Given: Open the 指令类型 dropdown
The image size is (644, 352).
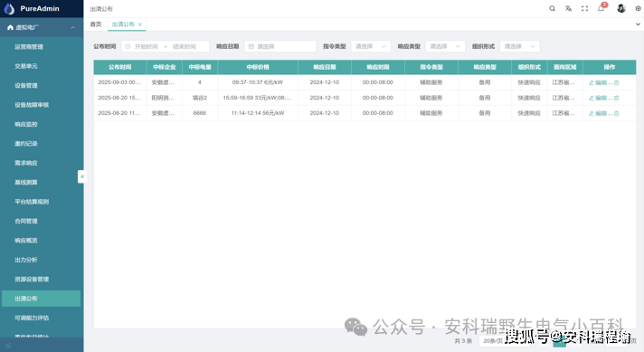Looking at the screenshot, I should pyautogui.click(x=371, y=46).
